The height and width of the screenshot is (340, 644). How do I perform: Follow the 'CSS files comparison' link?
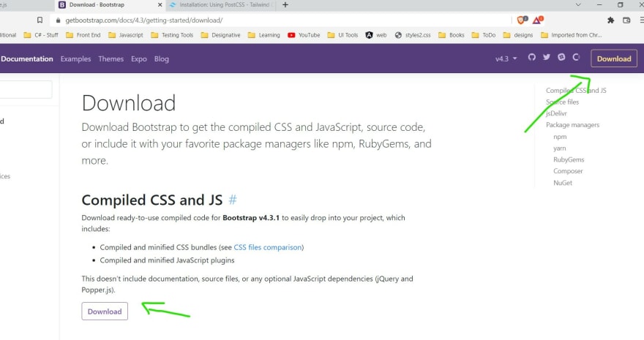[268, 247]
